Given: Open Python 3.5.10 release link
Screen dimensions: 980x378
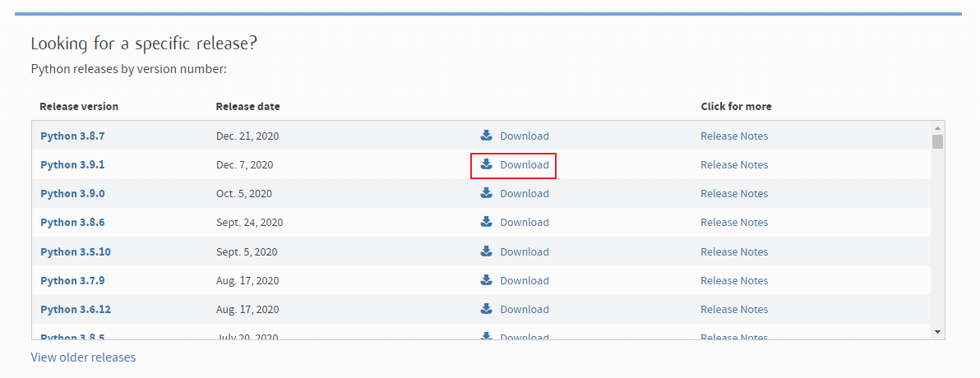Looking at the screenshot, I should pos(76,251).
